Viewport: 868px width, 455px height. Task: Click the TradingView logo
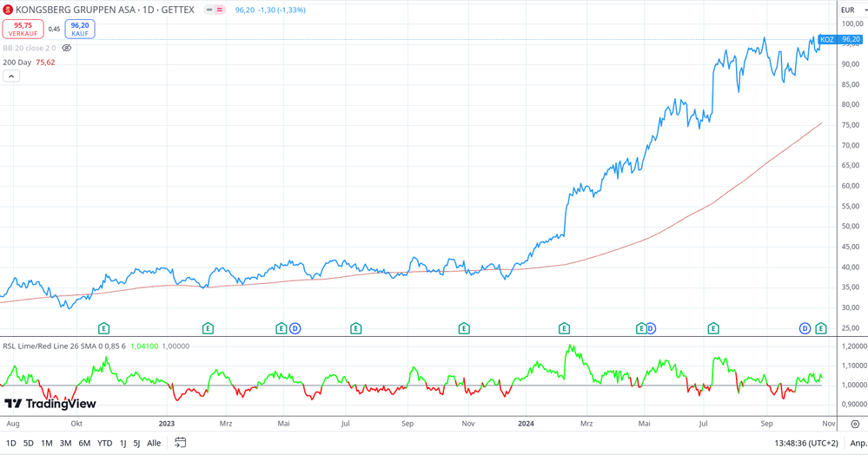(50, 404)
